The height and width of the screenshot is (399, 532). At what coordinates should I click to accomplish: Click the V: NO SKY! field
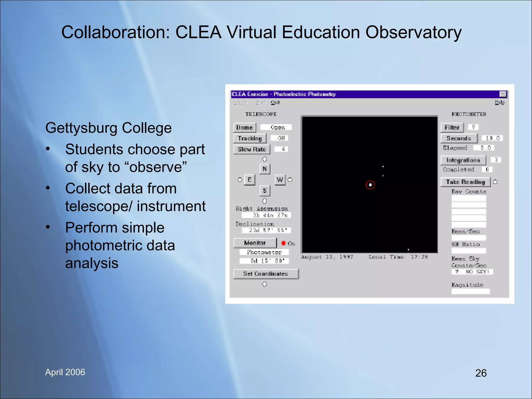pos(472,272)
